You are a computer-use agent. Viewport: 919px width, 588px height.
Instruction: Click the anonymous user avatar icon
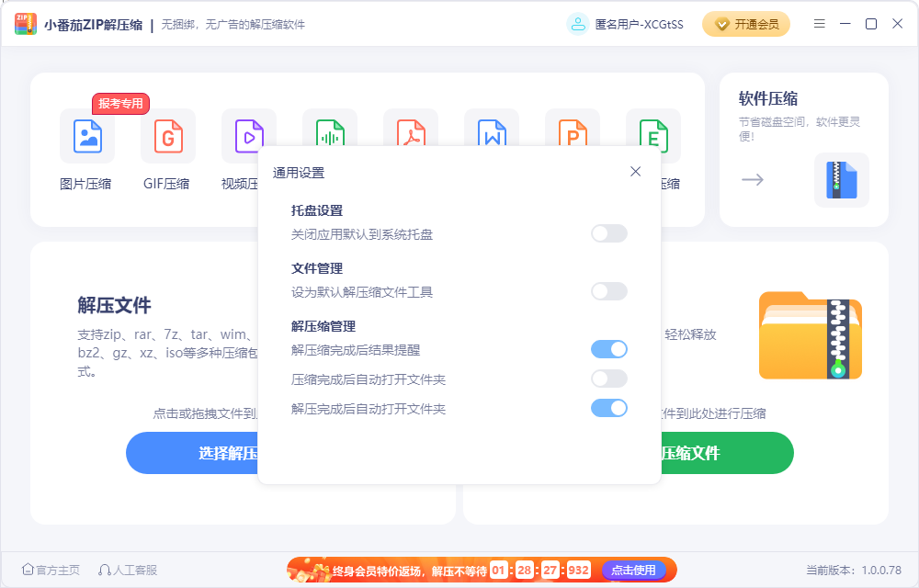(x=578, y=24)
